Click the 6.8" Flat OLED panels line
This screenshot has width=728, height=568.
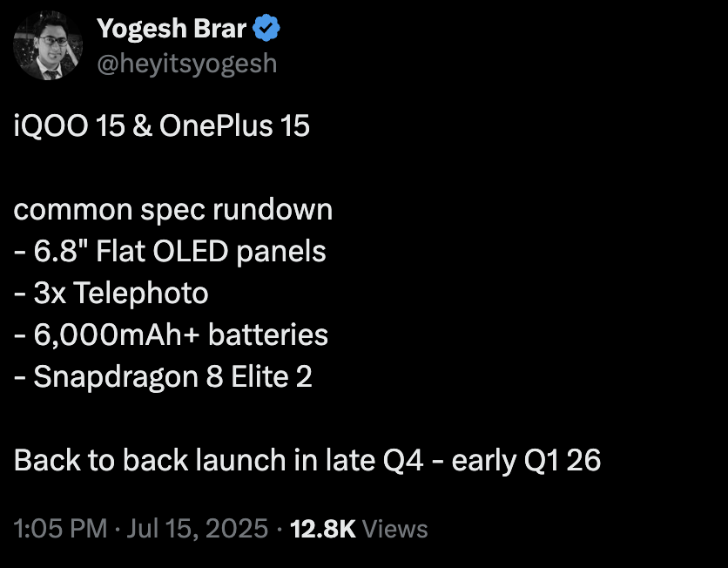tap(170, 252)
